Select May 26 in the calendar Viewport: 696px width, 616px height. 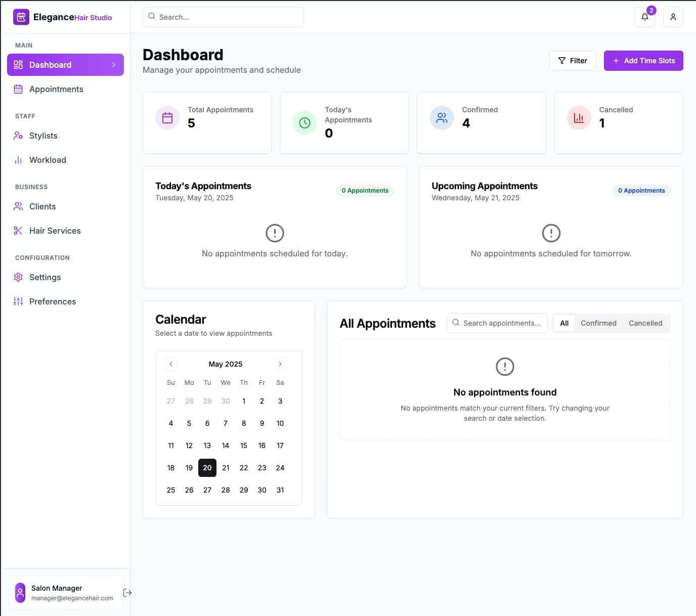189,490
